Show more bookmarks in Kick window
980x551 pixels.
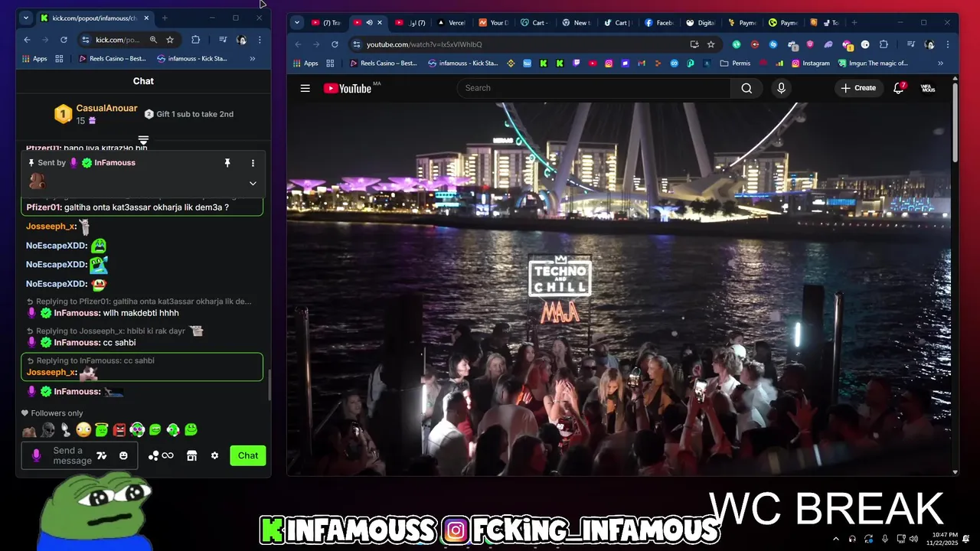point(253,58)
